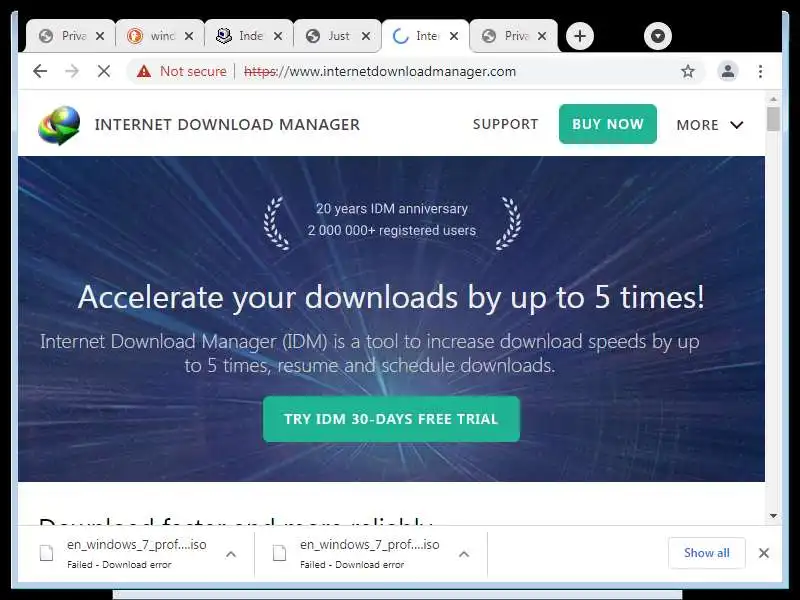Click the browser forward arrow
The image size is (800, 600).
[x=72, y=71]
